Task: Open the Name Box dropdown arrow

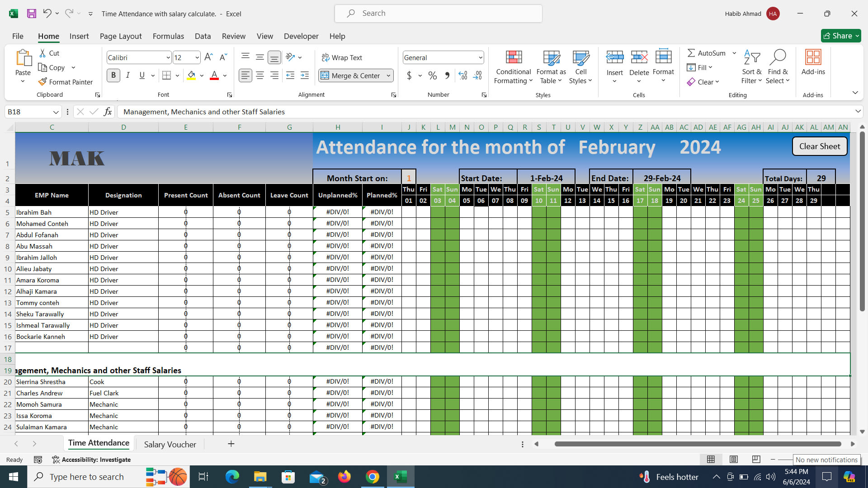Action: click(56, 112)
